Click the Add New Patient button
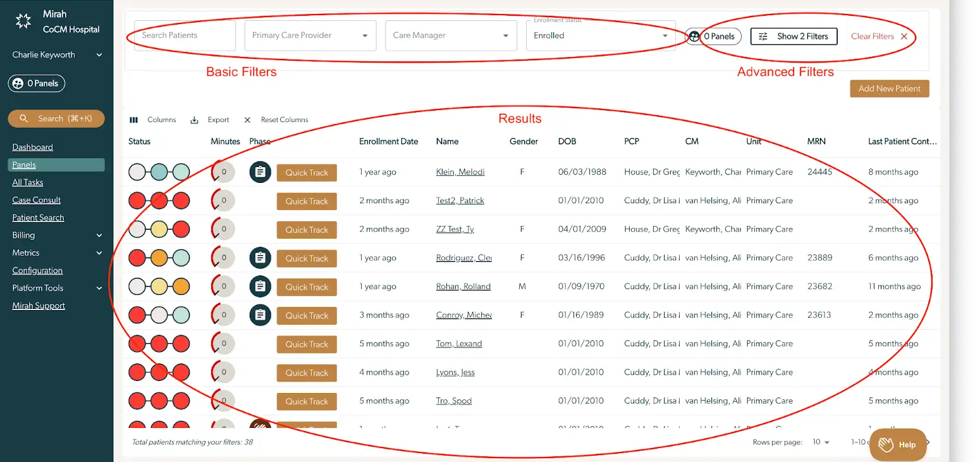Viewport: 980px width, 462px height. click(x=889, y=89)
